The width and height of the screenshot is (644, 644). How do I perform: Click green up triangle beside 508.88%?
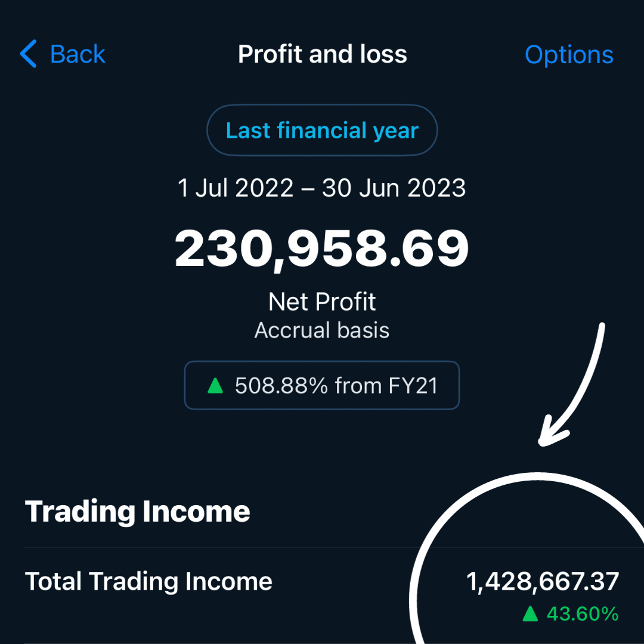coord(215,386)
